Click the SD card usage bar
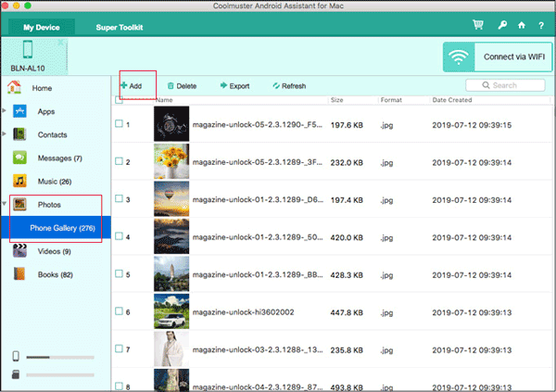The image size is (556, 392). pyautogui.click(x=60, y=374)
